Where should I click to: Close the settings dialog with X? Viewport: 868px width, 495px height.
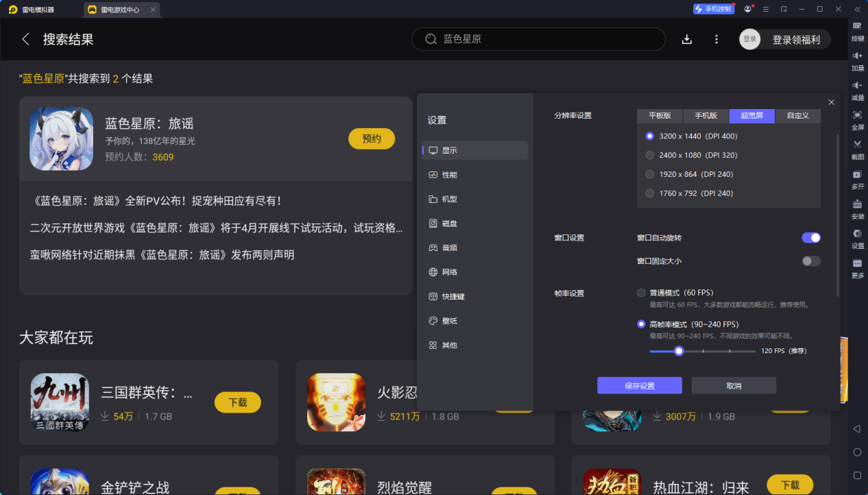(831, 102)
